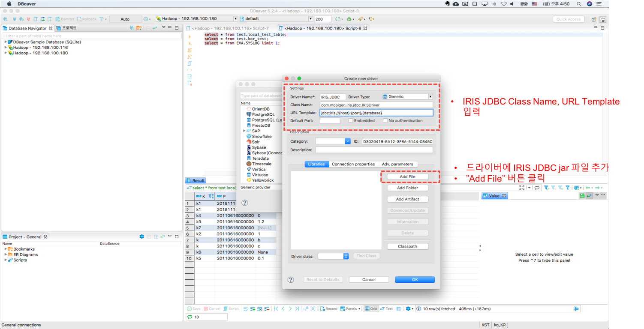Expand DBeaver Sample Database tree node
The height and width of the screenshot is (329, 644).
coord(6,42)
